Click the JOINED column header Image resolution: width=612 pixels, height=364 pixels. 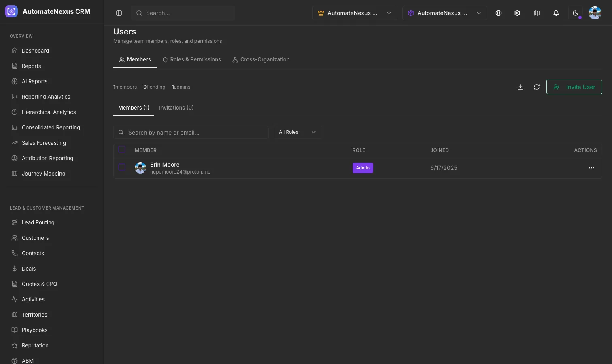[x=440, y=150]
